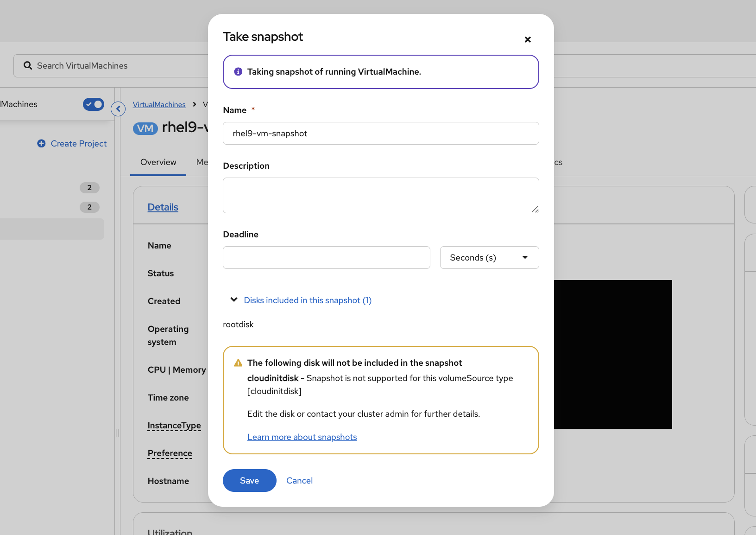This screenshot has width=756, height=535.
Task: Click the Deadline input field
Action: coord(326,257)
